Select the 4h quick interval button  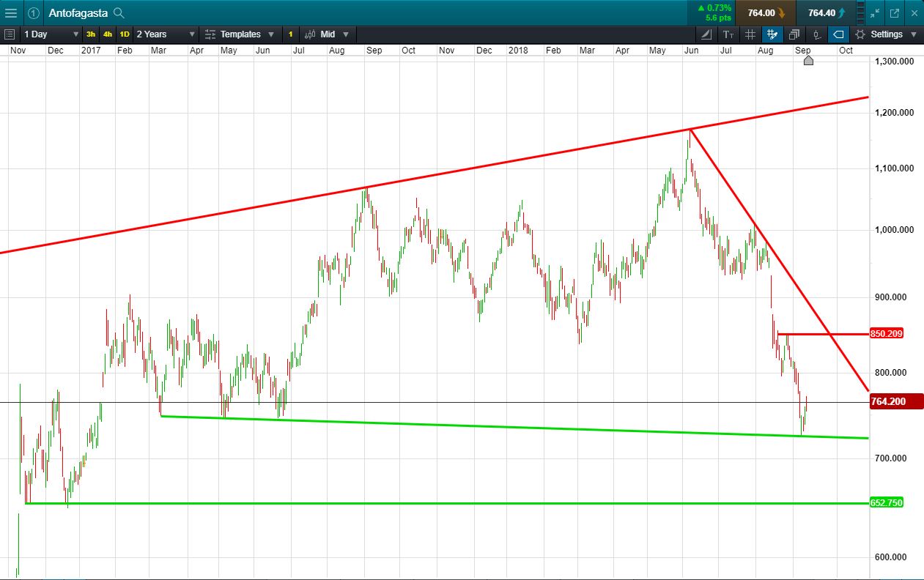point(108,34)
